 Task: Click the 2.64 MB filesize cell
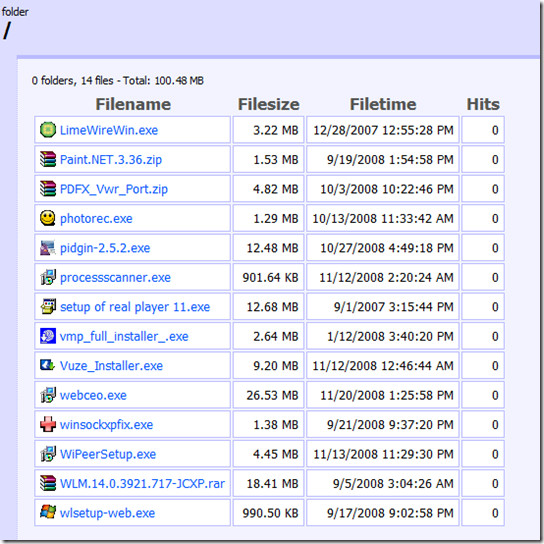click(269, 336)
